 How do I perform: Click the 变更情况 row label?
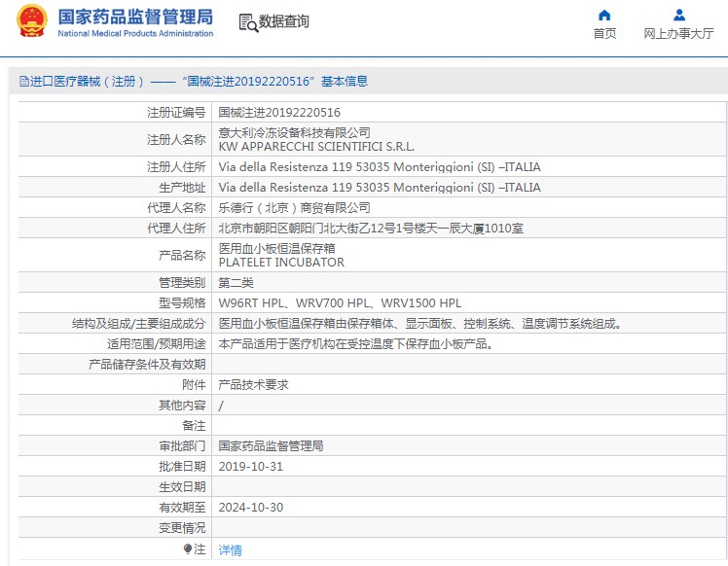click(x=182, y=528)
